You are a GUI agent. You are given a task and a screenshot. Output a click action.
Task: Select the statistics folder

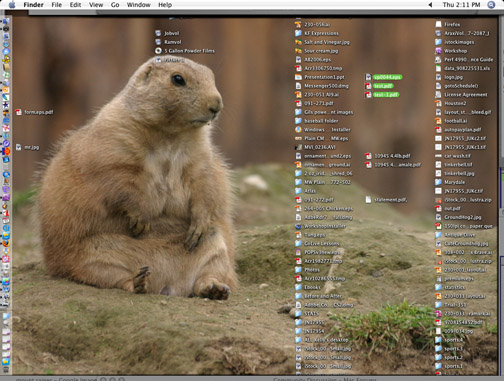coord(438,287)
